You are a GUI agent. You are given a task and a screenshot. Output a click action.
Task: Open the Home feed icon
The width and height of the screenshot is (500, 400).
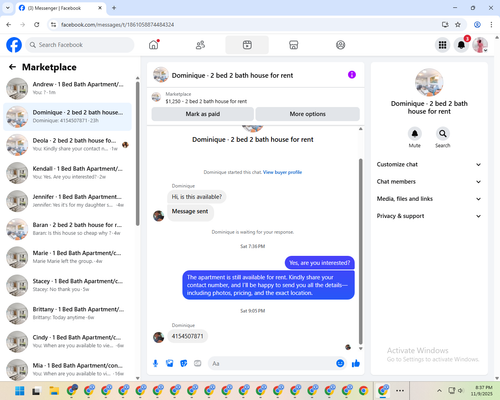[154, 45]
